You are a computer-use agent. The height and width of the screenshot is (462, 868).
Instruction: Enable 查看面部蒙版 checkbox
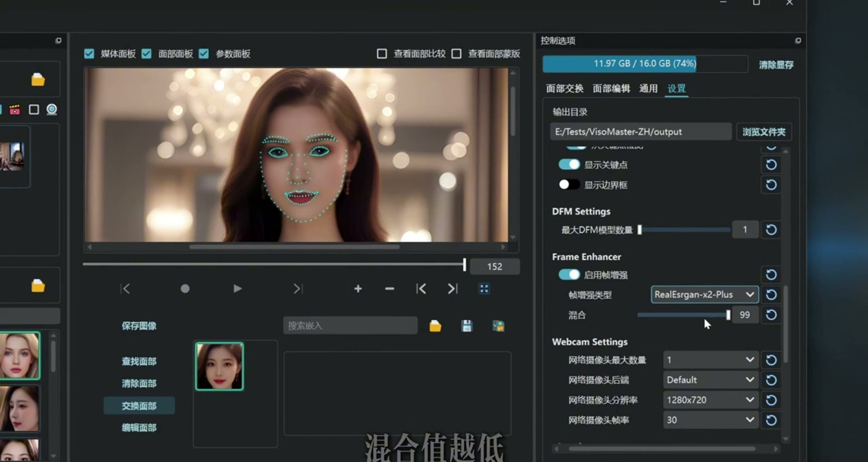457,54
